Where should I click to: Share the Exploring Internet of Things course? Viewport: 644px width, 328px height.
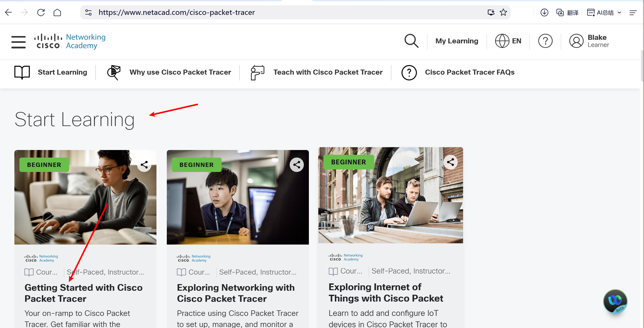tap(450, 162)
